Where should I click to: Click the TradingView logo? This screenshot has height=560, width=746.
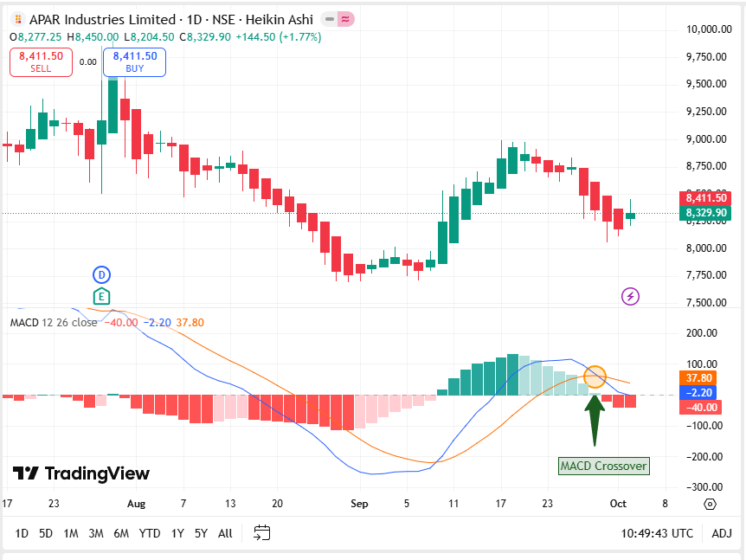(x=80, y=473)
